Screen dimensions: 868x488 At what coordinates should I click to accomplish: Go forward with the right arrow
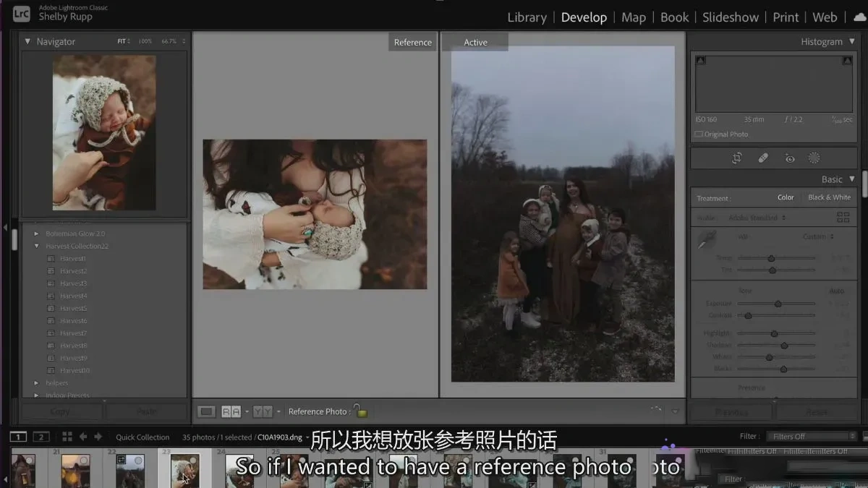click(98, 437)
